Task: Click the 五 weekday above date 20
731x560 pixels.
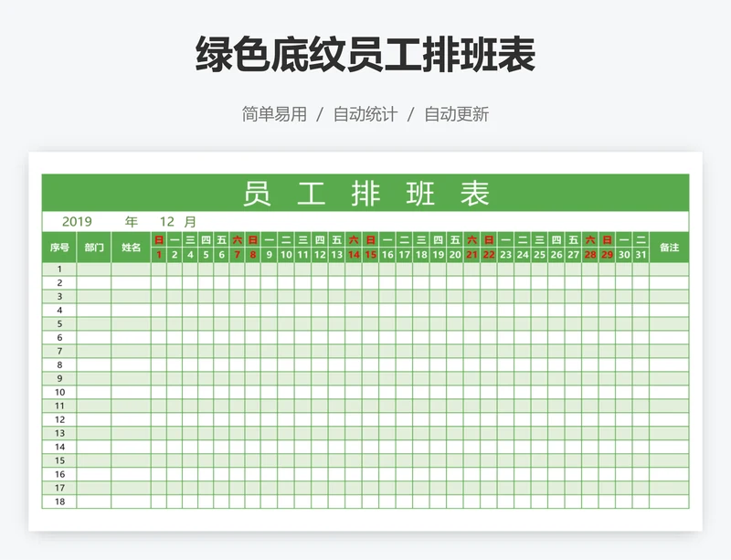Action: [455, 239]
